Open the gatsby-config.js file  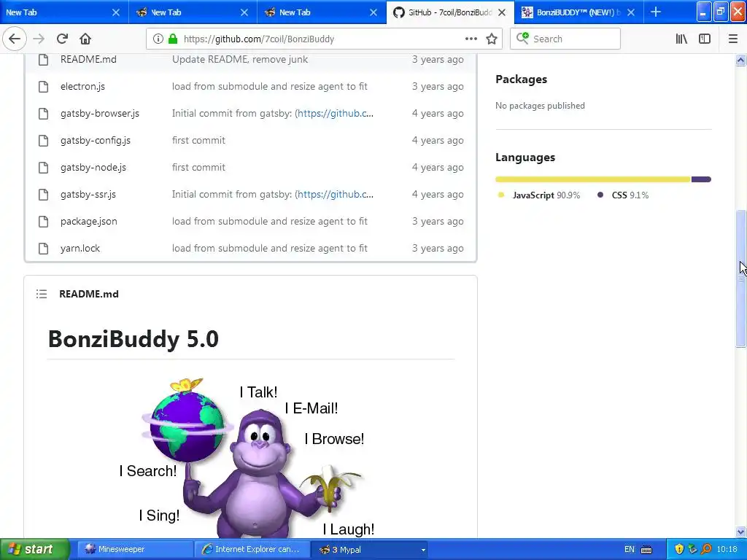(x=96, y=141)
